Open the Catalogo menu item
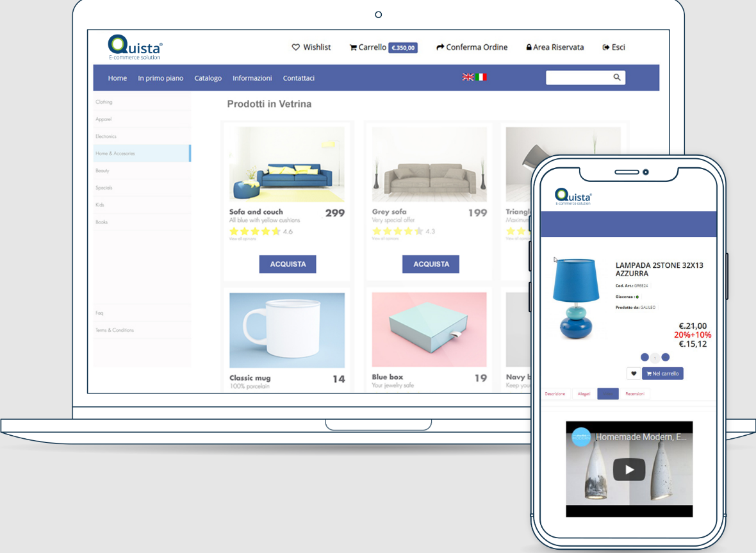 (208, 78)
